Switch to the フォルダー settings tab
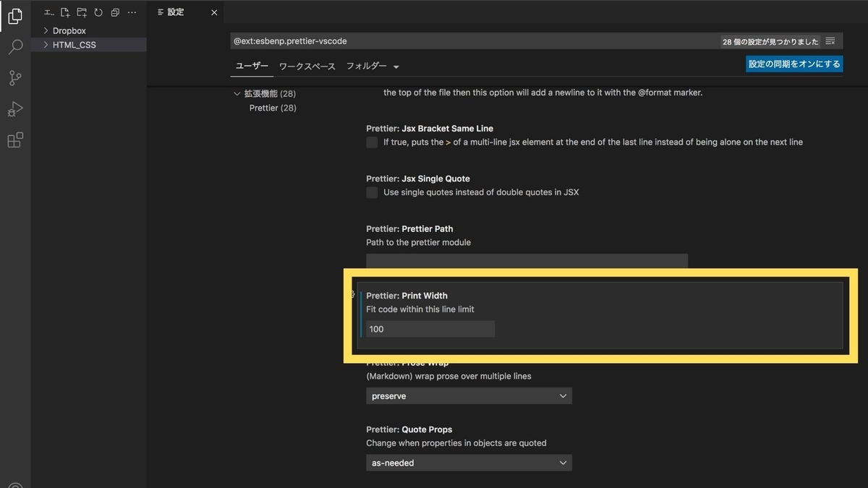Screen dimensions: 868x488 click(x=366, y=66)
